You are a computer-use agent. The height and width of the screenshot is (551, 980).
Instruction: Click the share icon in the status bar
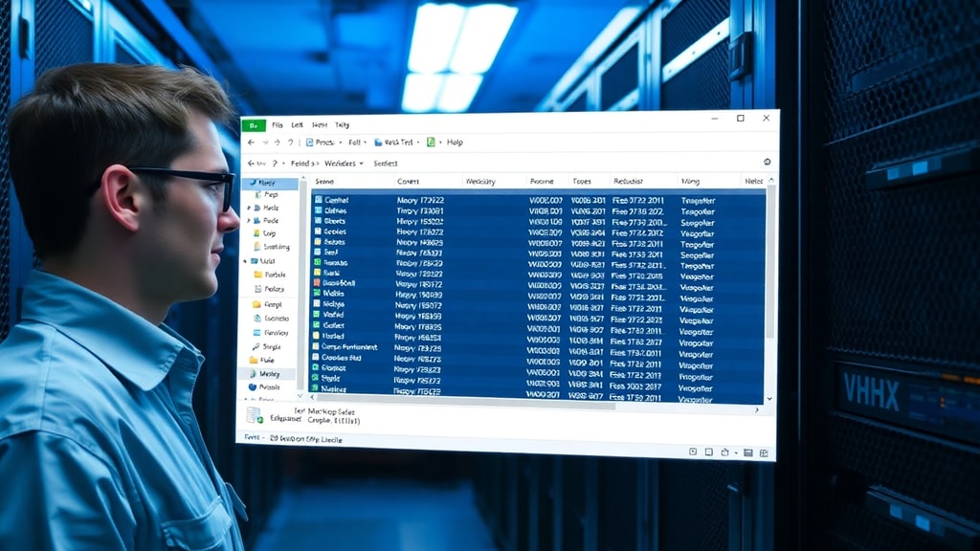[x=725, y=452]
